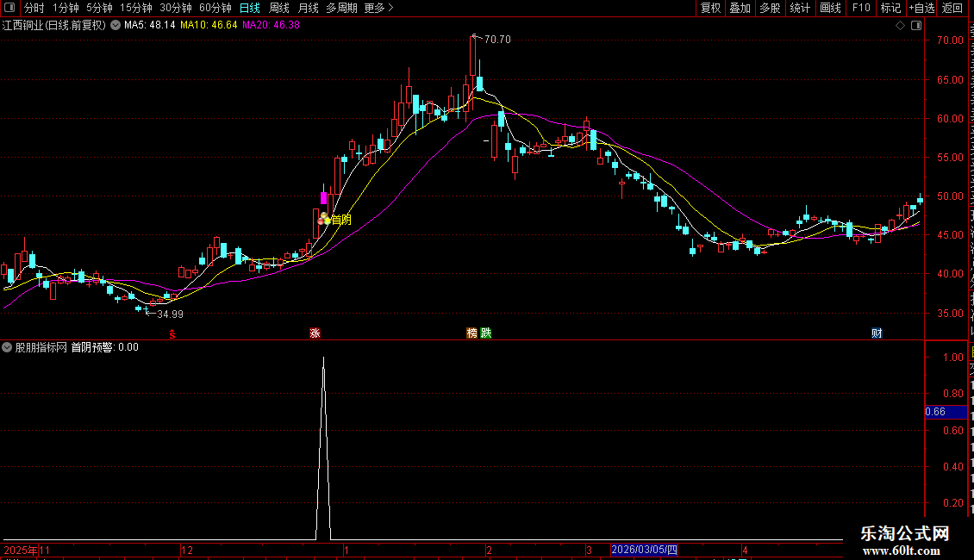Expand the 江西铜业 main chart indicator dropdown
The image size is (974, 560).
pos(116,26)
